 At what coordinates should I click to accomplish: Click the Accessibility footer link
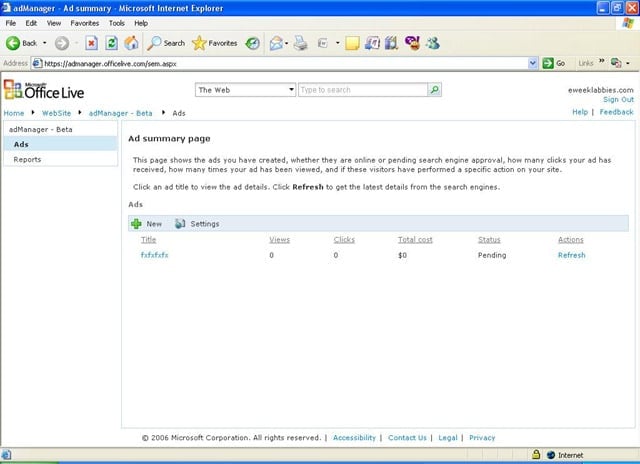[x=354, y=437]
